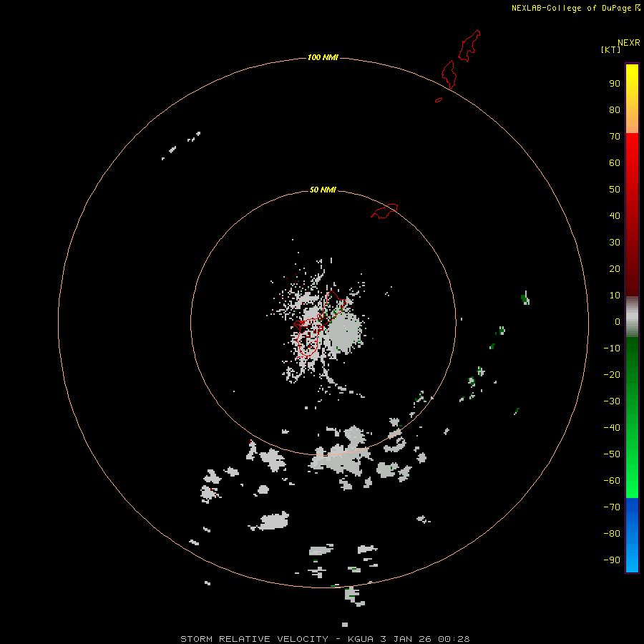Click the 90 value on velocity scale
Viewport: 644px width, 644px height.
[615, 84]
